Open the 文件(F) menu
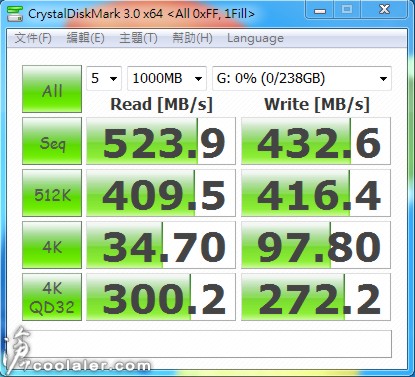The image size is (415, 377). [33, 38]
